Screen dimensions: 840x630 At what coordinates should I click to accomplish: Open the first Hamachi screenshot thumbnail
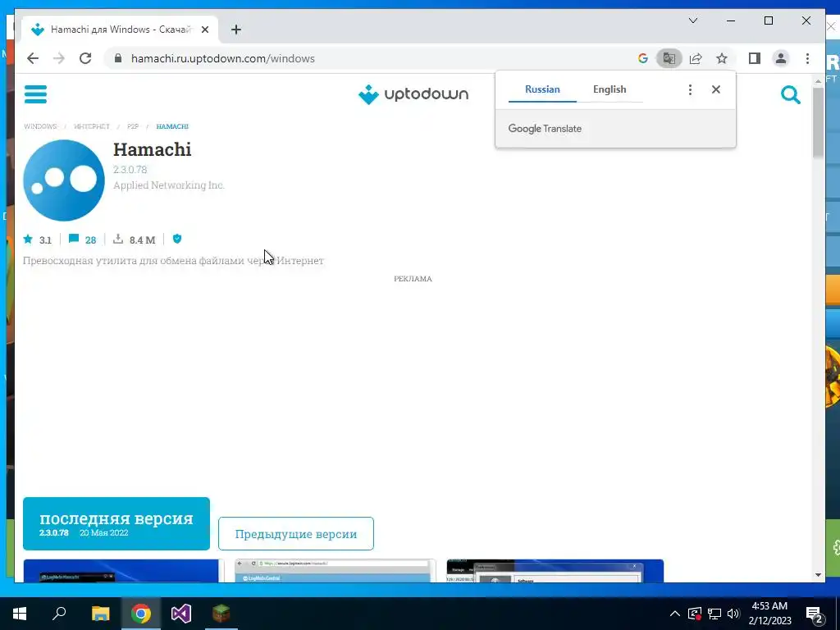tap(121, 571)
